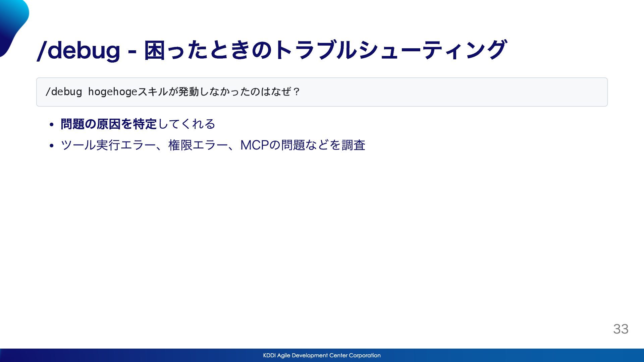Click the word 調査 ending second bullet
The width and height of the screenshot is (644, 362).
click(353, 145)
